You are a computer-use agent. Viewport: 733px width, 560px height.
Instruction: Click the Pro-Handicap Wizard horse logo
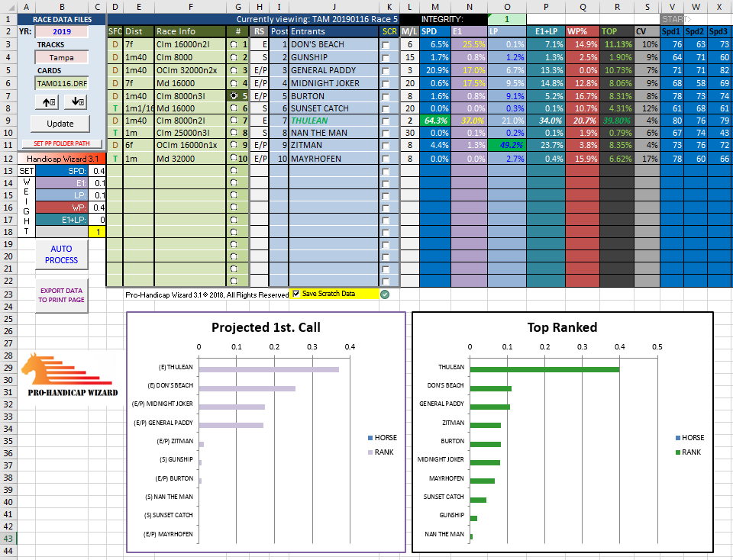click(x=68, y=377)
